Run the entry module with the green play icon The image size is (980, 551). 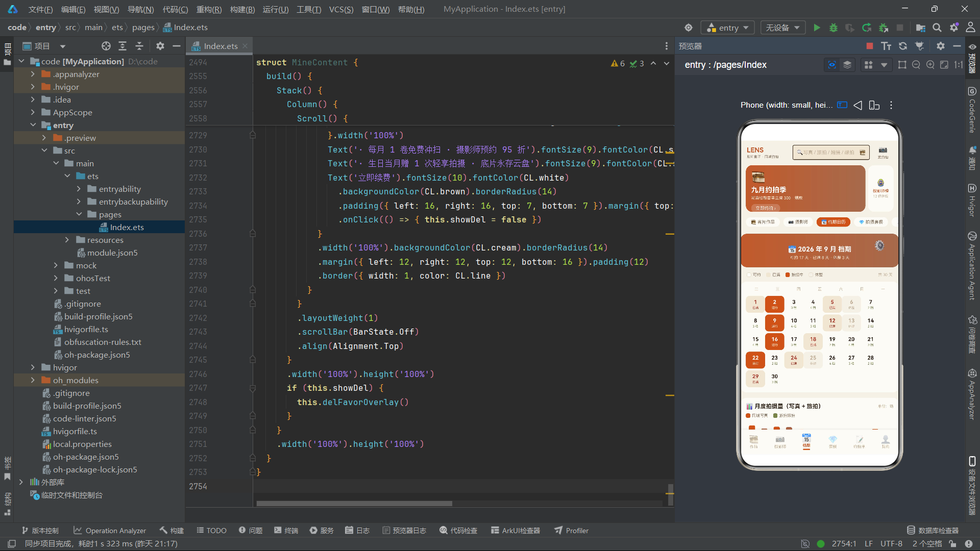click(817, 28)
